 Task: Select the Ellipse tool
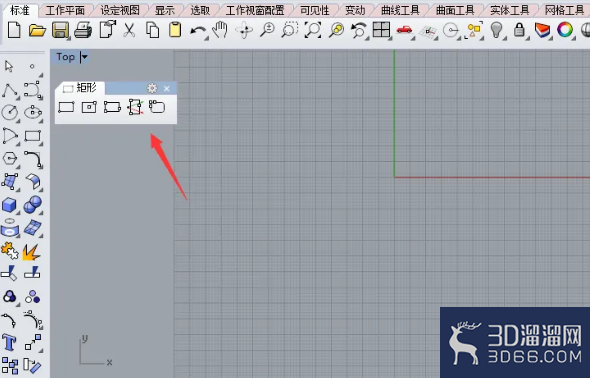tap(33, 112)
